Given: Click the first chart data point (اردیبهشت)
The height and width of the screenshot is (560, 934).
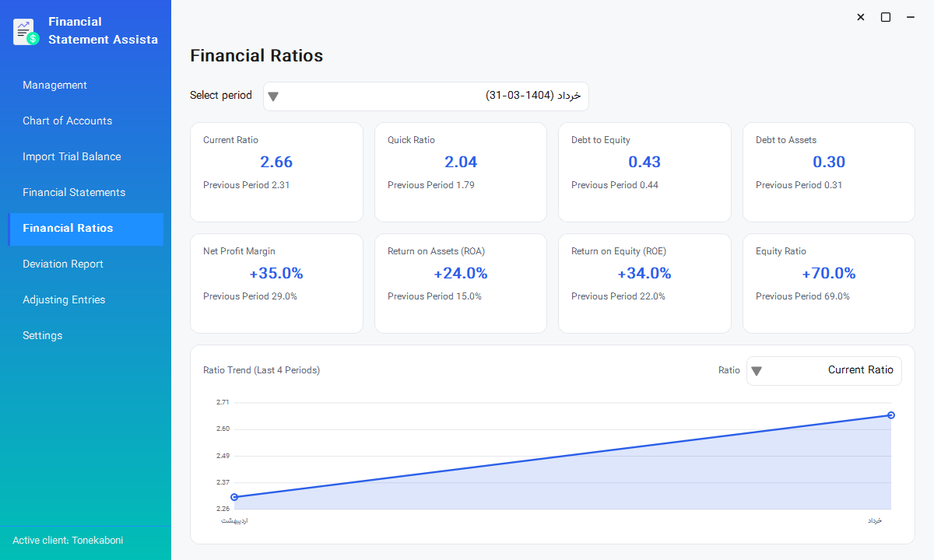Looking at the screenshot, I should click(234, 497).
